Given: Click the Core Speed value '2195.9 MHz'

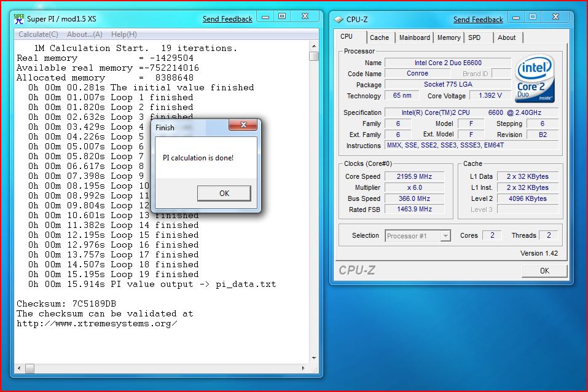Looking at the screenshot, I should (x=414, y=176).
